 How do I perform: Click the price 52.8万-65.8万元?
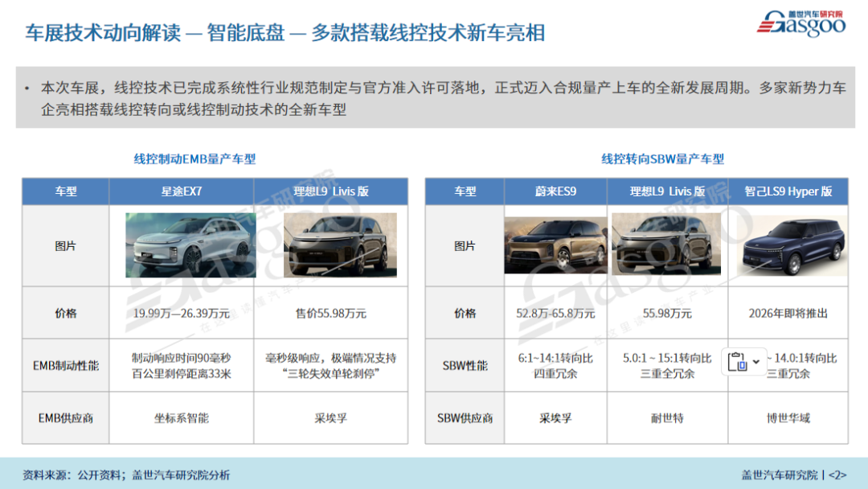555,314
